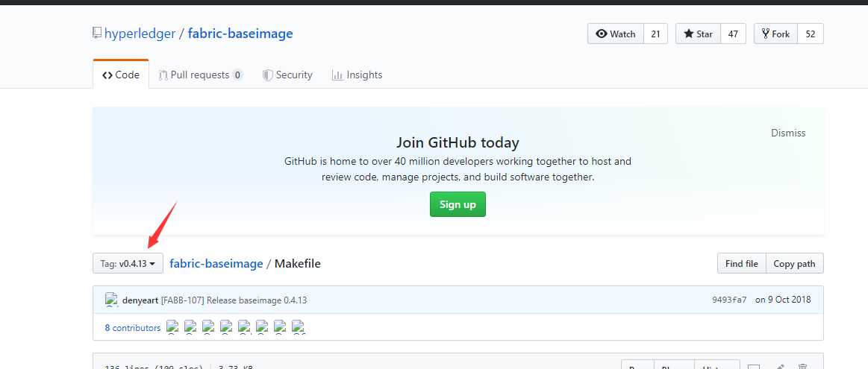Click the green Sign up button
The width and height of the screenshot is (868, 369).
coord(458,204)
